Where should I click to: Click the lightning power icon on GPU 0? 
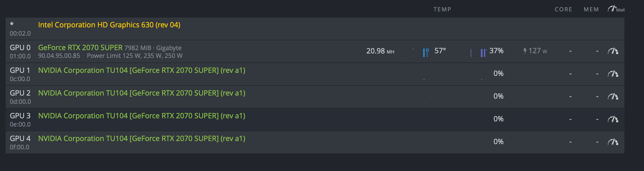click(525, 51)
